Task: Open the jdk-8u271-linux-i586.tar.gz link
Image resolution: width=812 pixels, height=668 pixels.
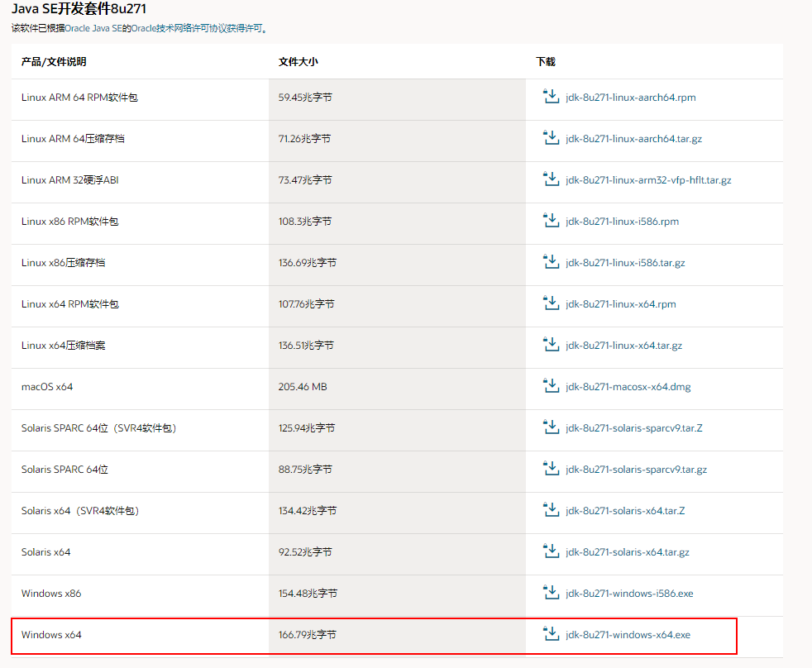Action: click(x=625, y=263)
